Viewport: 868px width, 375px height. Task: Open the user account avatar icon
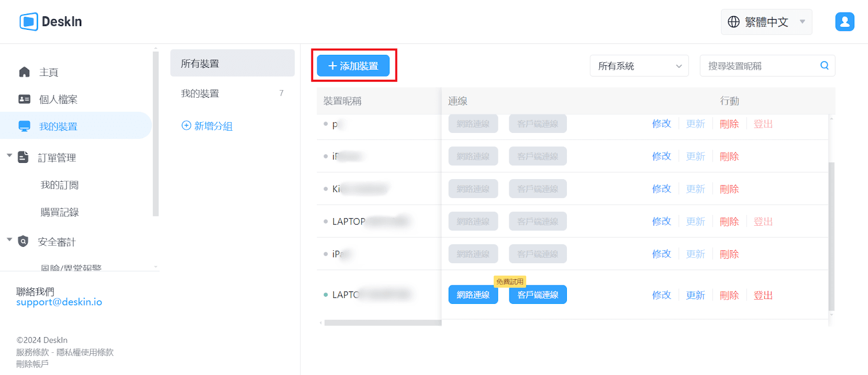[845, 22]
